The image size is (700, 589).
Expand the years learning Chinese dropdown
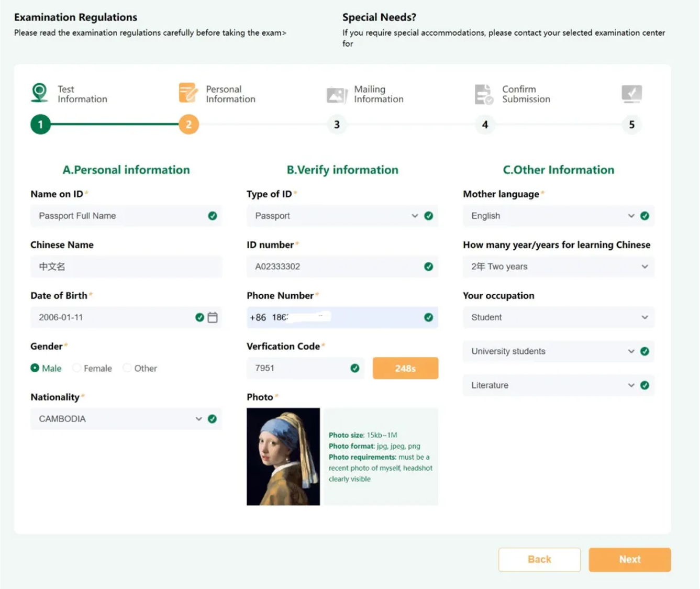coord(559,266)
